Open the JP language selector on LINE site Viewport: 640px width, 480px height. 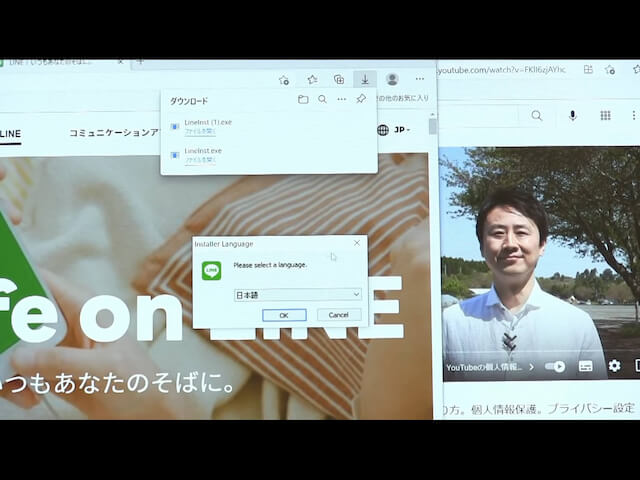tap(394, 130)
